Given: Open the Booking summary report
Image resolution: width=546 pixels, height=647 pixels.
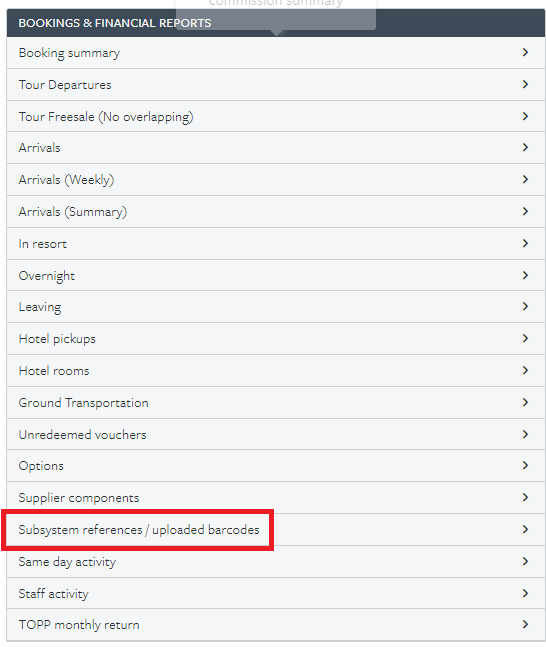Looking at the screenshot, I should point(276,53).
